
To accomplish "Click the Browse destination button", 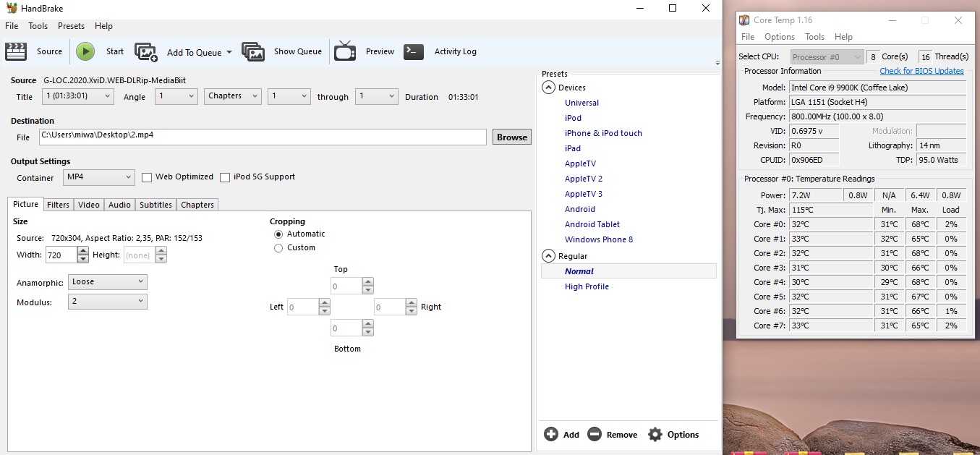I will point(512,137).
